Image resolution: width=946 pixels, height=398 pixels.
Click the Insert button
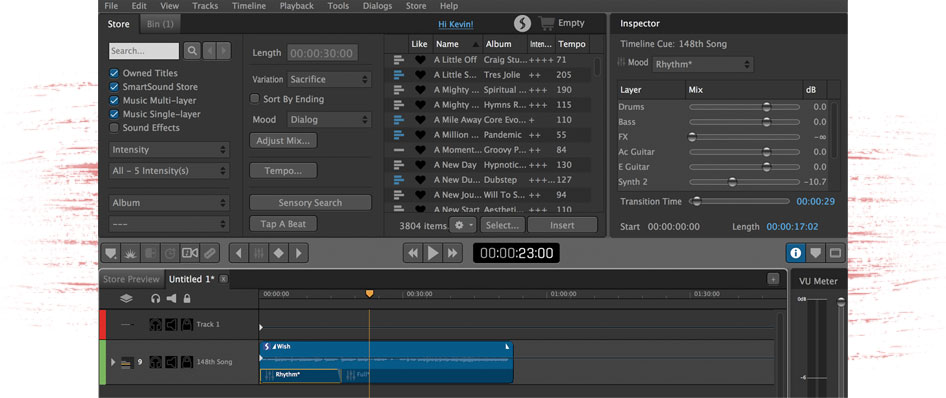(562, 225)
